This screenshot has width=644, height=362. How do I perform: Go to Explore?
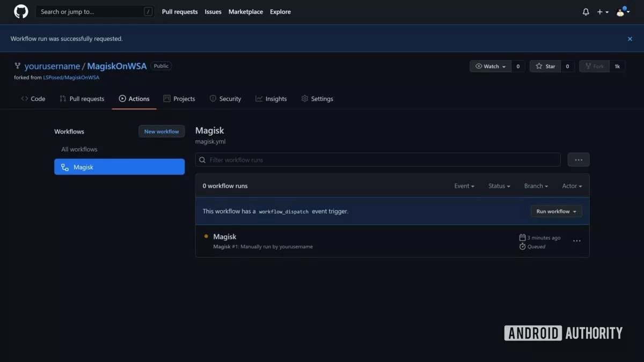[x=280, y=12]
